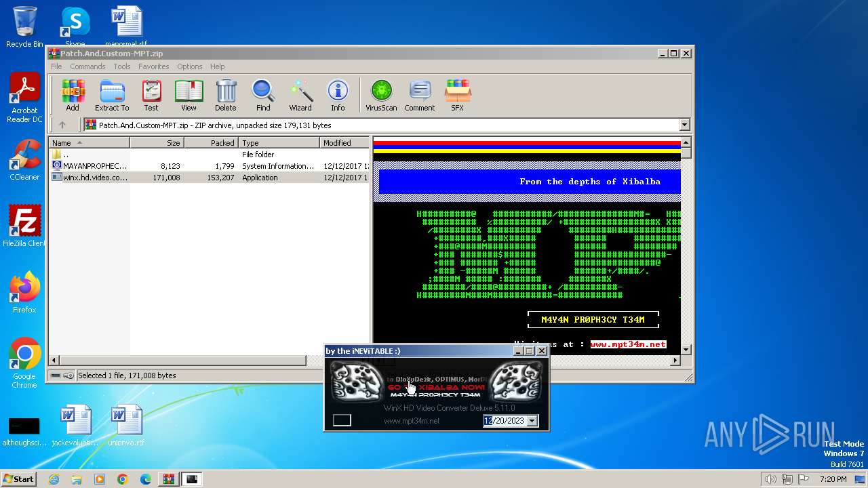Click the www.mpt34m.net link in comment pane
The image size is (868, 488).
628,344
